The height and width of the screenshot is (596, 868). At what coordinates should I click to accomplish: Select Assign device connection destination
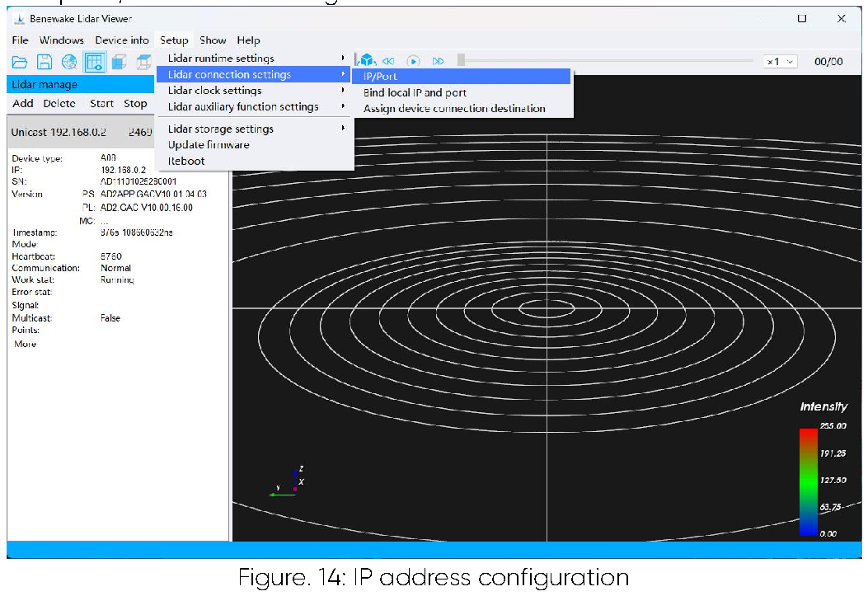(462, 109)
